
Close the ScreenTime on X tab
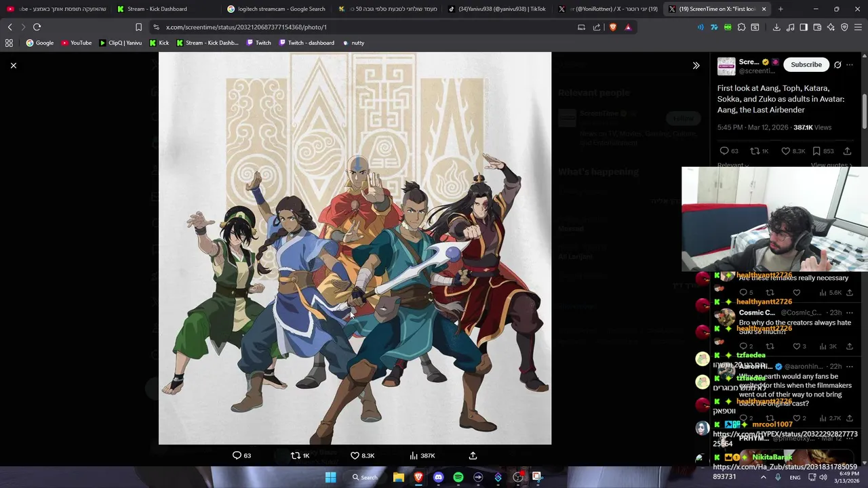pos(764,9)
